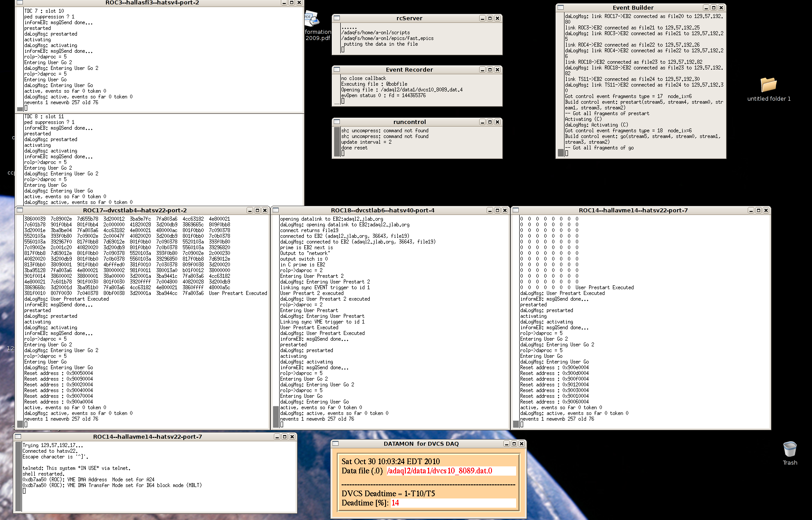
Task: Click 'Got all fragments of go' in Event Builder
Action: (599, 148)
